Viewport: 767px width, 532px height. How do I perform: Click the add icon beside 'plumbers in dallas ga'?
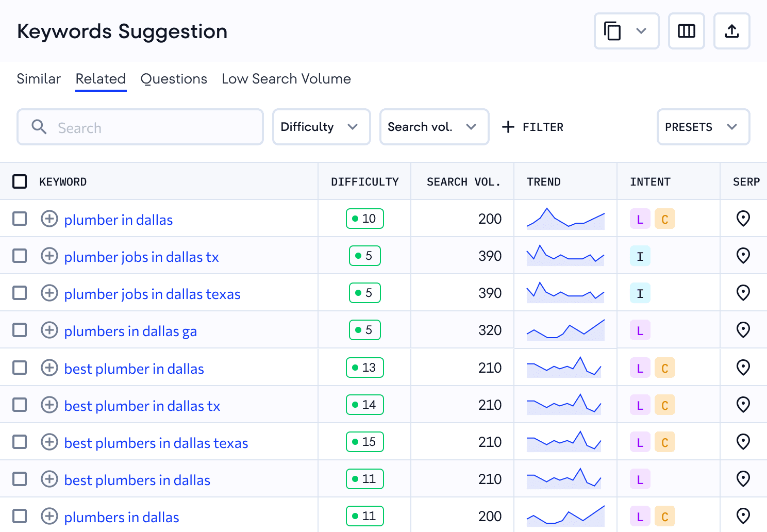[49, 330]
